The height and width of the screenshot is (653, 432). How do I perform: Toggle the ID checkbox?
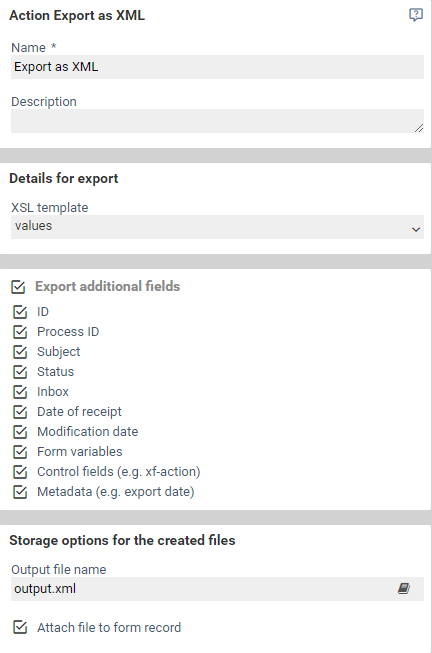point(20,312)
